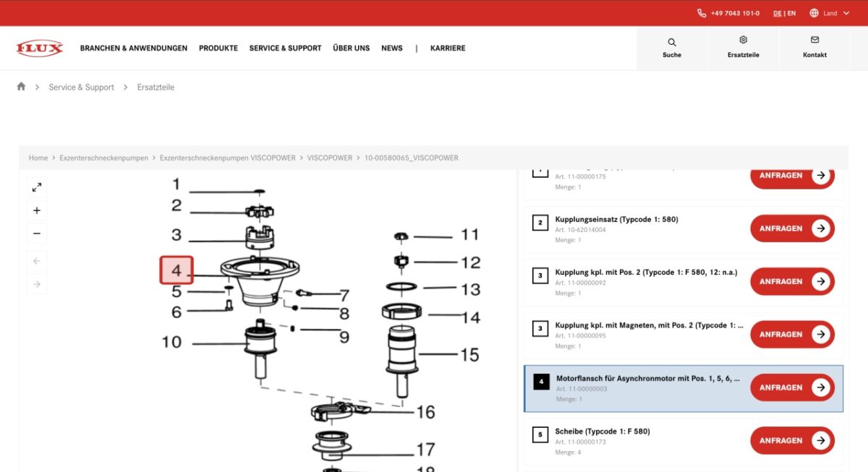The image size is (868, 472).
Task: Click the Kontakt envelope icon
Action: coord(814,40)
